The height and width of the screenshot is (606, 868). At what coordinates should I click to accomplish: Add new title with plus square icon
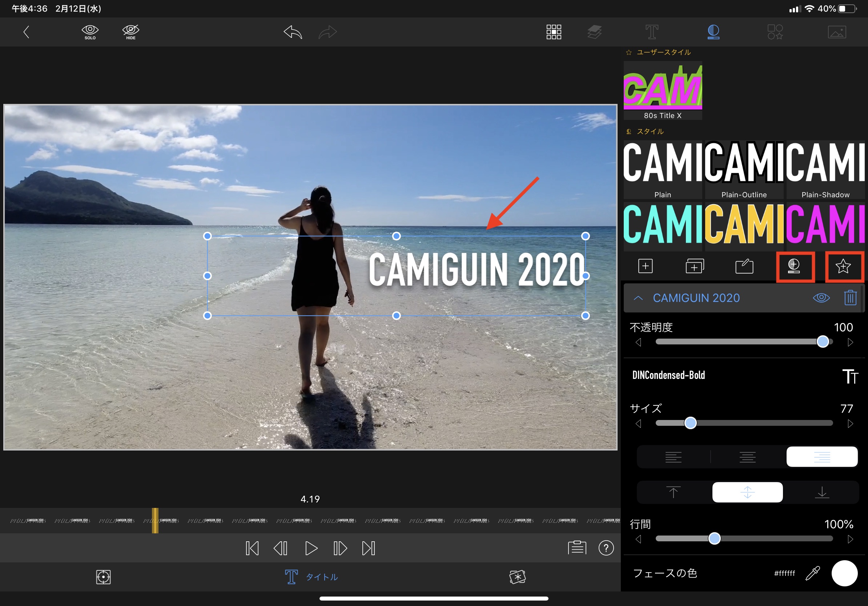click(x=645, y=266)
